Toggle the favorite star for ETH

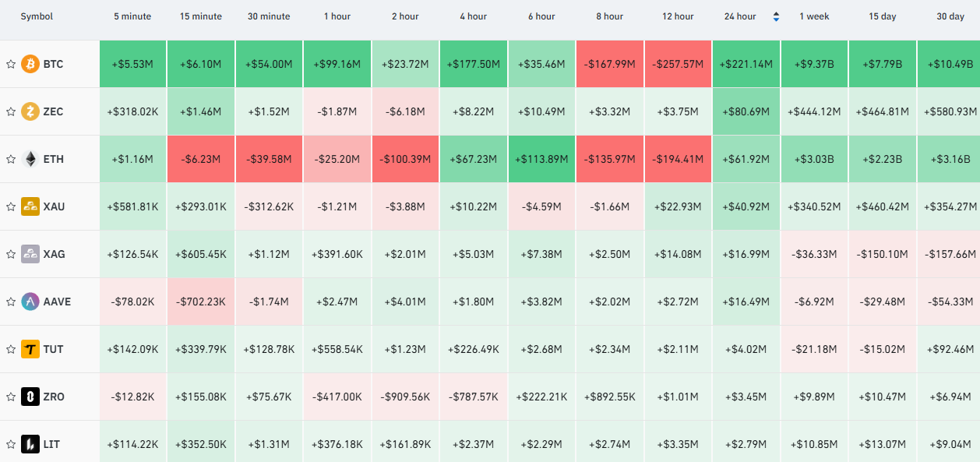point(11,159)
